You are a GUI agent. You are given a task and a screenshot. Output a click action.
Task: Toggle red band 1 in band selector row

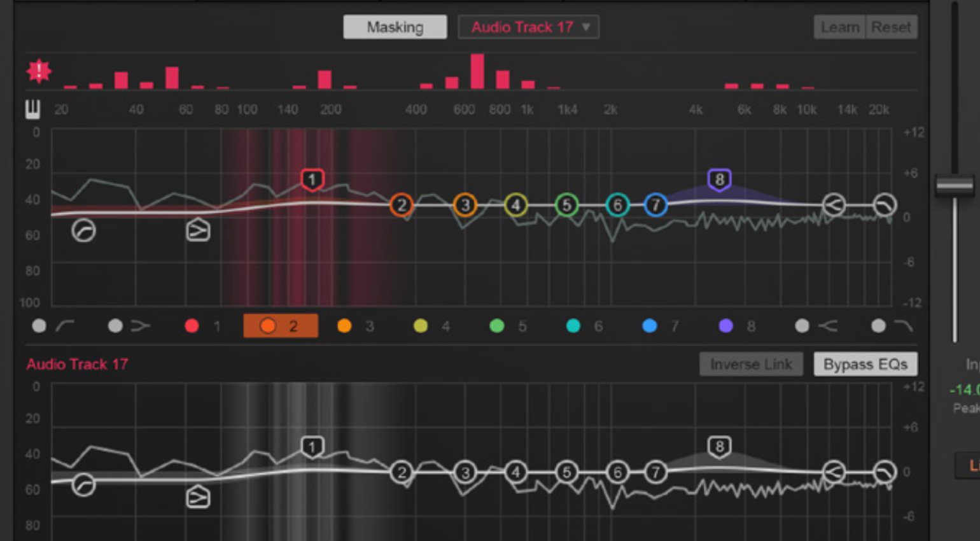(x=203, y=326)
